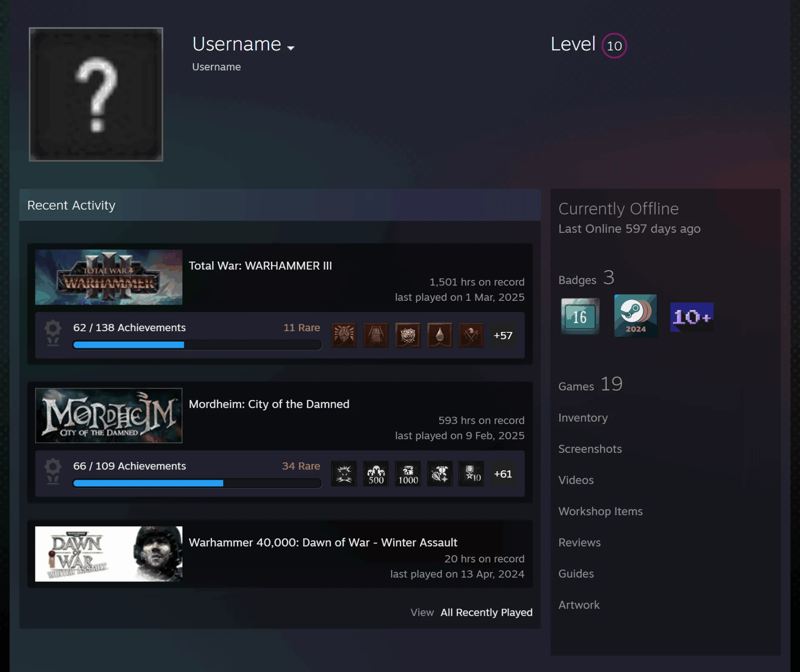The height and width of the screenshot is (672, 800).
Task: Click Warhammer III achievements trophy icon
Action: (x=53, y=333)
